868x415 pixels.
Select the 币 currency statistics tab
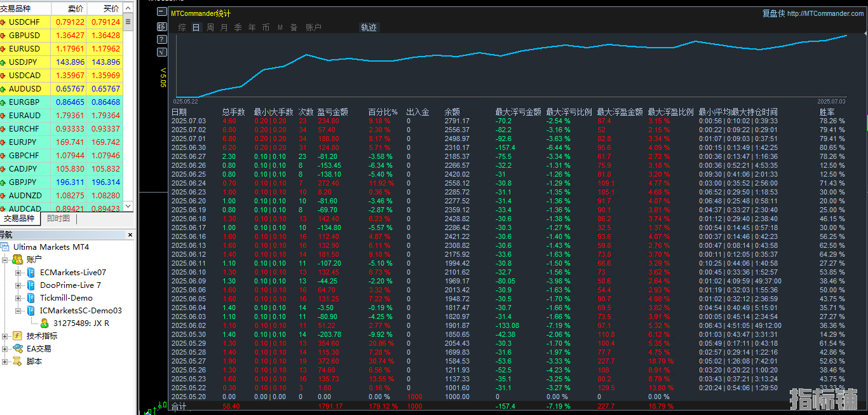click(266, 27)
